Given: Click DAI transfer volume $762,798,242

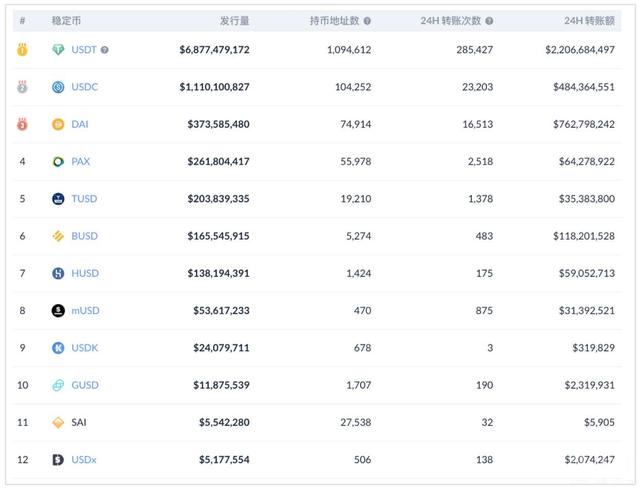Looking at the screenshot, I should coord(584,124).
